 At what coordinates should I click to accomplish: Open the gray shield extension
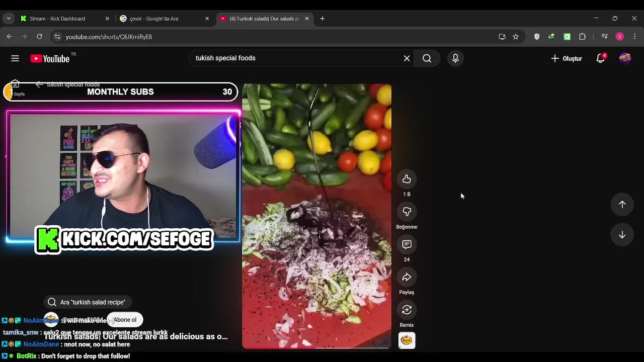[537, 37]
